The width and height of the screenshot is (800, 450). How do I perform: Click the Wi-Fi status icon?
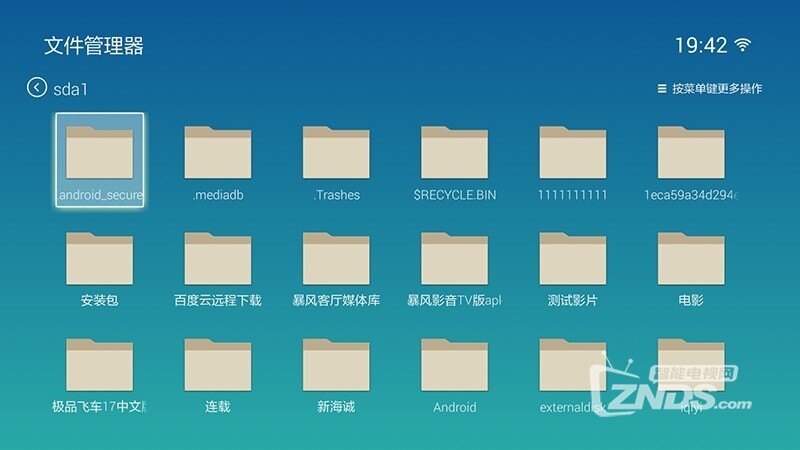743,45
